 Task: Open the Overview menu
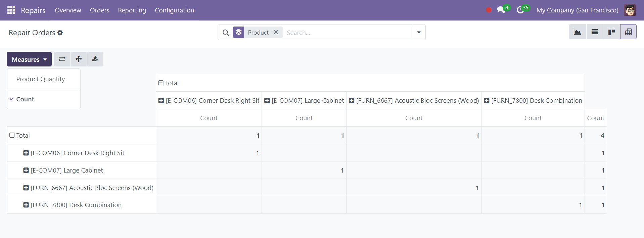tap(68, 10)
